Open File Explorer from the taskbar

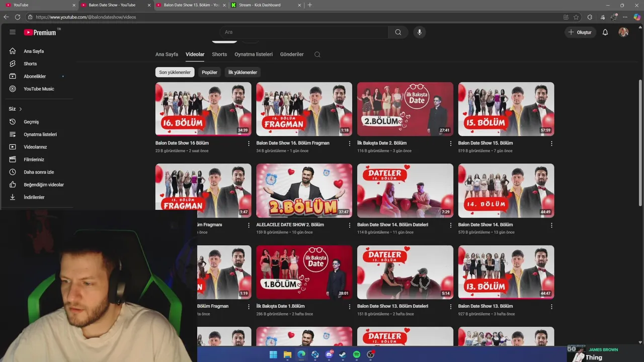pos(287,354)
